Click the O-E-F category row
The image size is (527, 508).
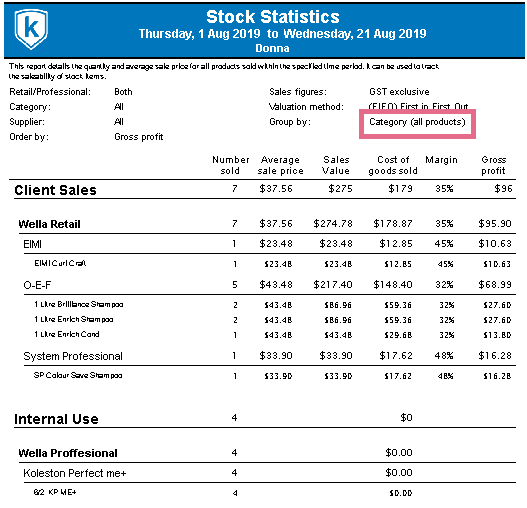[x=267, y=285]
